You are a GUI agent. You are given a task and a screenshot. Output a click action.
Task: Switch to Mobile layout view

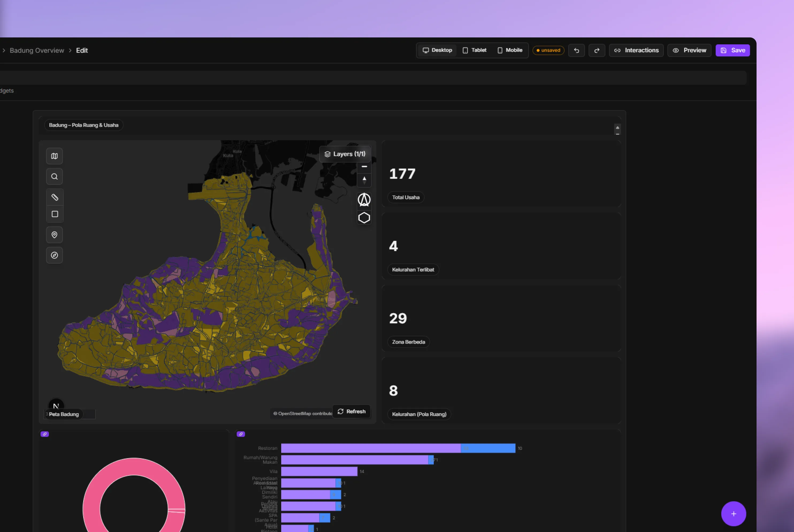[510, 50]
